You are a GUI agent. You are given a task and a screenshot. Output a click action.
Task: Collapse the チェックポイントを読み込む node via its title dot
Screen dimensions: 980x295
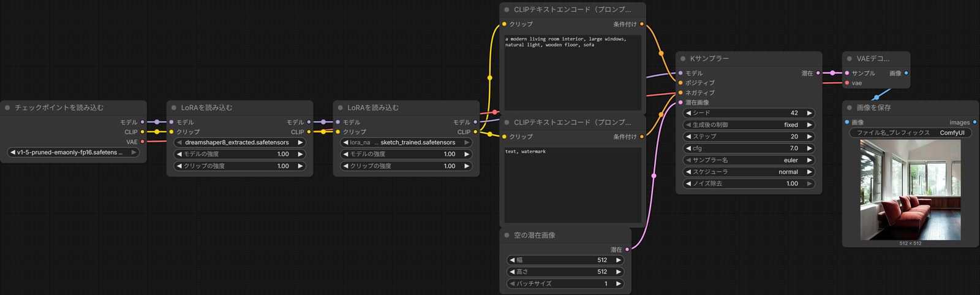pos(7,108)
